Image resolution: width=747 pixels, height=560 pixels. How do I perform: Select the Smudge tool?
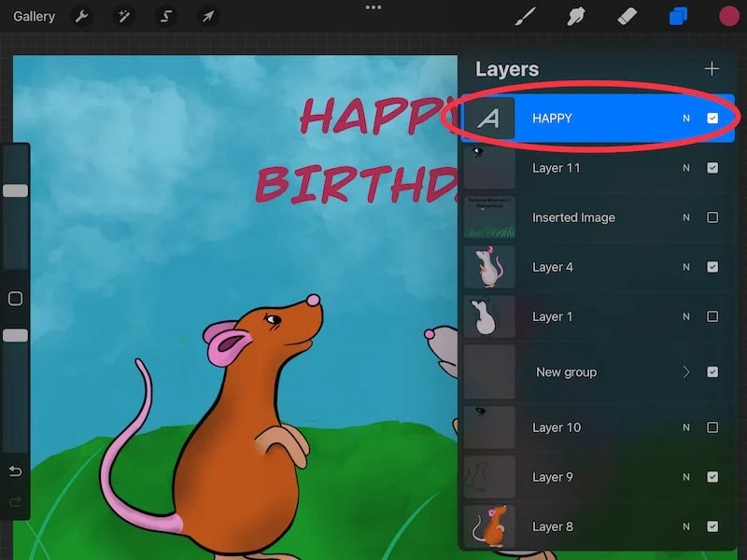(x=576, y=16)
